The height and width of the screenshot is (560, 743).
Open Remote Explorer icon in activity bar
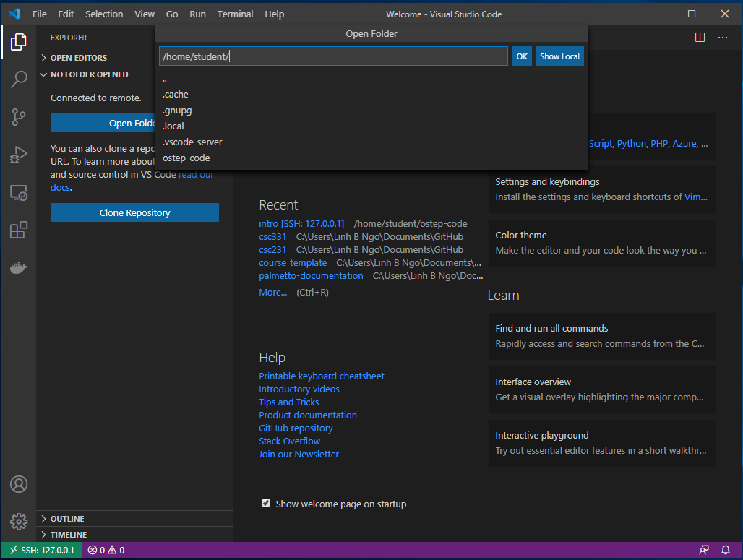click(19, 193)
